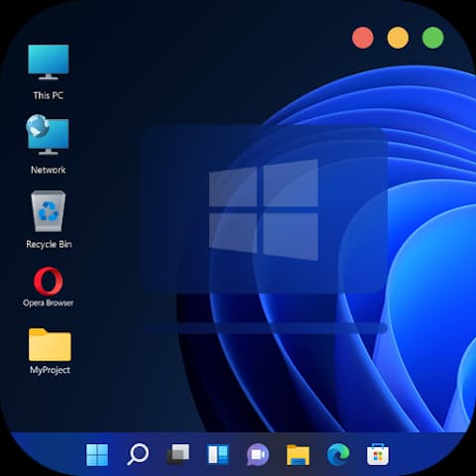The height and width of the screenshot is (476, 476).
Task: Click the green circle button
Action: (x=432, y=38)
